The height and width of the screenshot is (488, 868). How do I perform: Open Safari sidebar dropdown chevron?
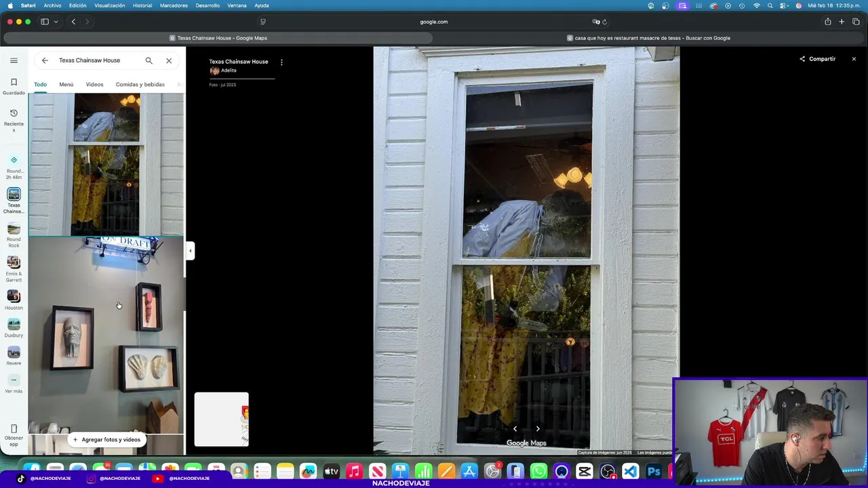[56, 22]
